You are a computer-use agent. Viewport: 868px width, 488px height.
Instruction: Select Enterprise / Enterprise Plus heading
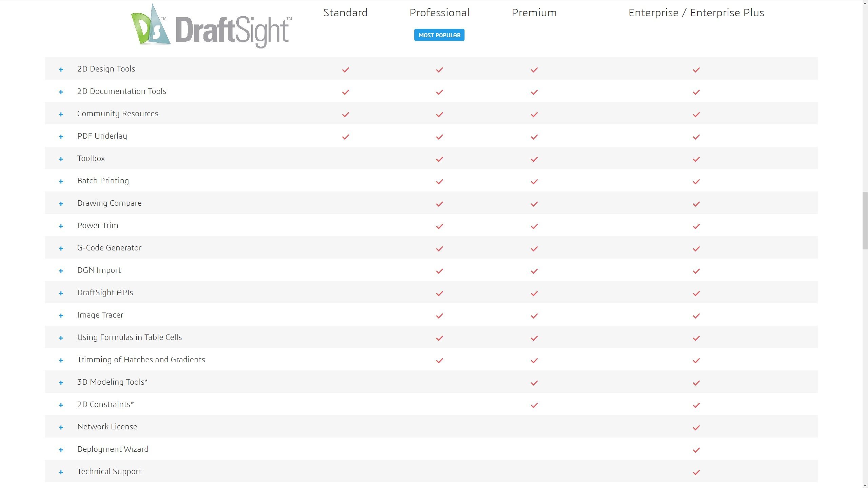(696, 13)
